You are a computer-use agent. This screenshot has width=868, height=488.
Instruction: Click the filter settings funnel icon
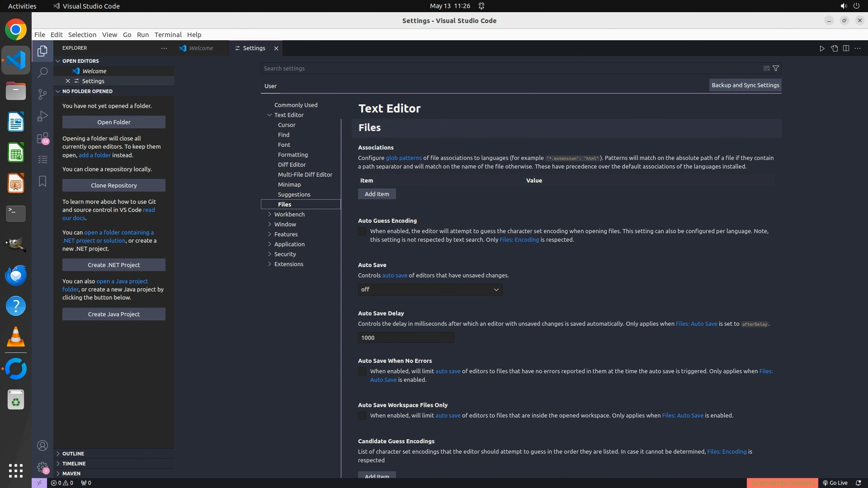click(776, 68)
